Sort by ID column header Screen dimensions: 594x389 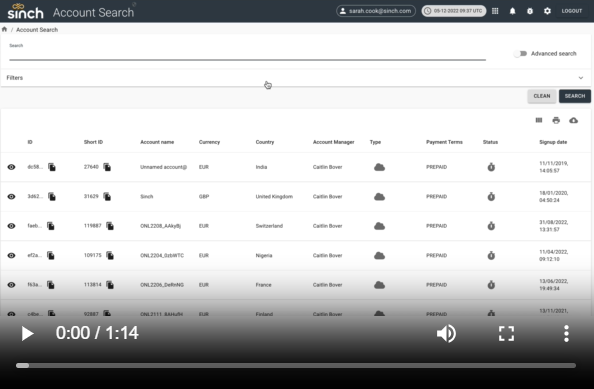point(30,142)
